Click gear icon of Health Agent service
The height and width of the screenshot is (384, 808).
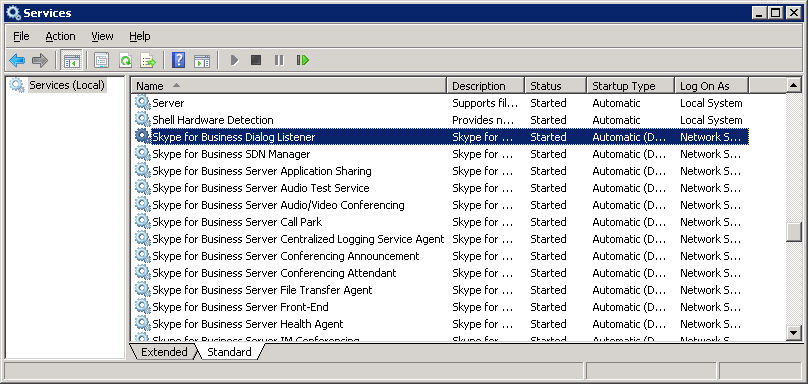(x=143, y=324)
